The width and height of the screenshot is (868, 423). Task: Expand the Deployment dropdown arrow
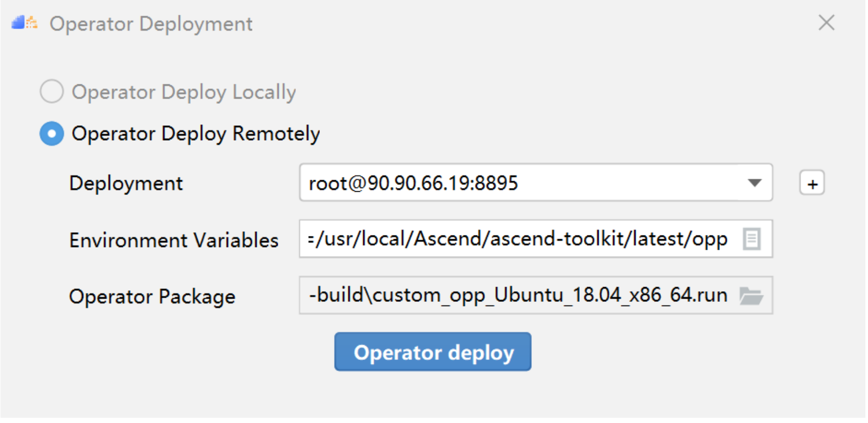point(754,183)
